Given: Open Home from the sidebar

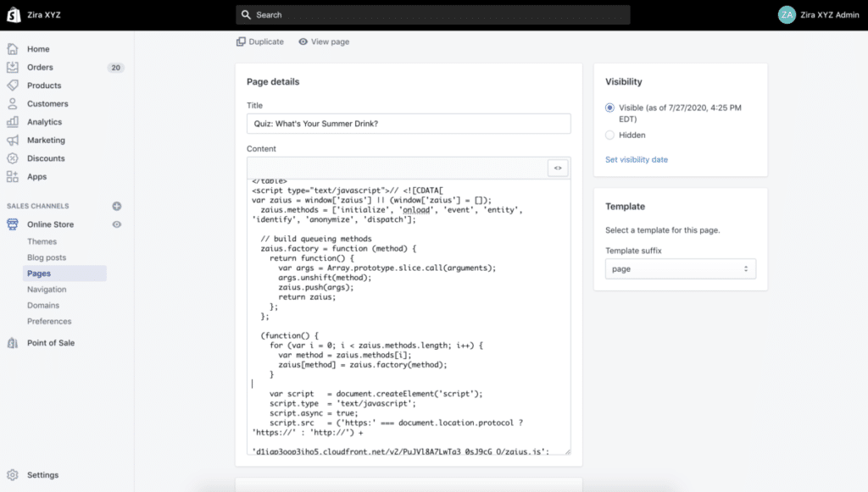Looking at the screenshot, I should (x=38, y=49).
